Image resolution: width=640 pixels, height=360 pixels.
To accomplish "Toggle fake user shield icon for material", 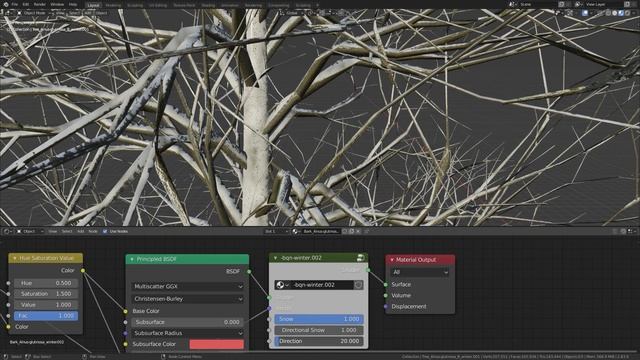I will tap(344, 231).
